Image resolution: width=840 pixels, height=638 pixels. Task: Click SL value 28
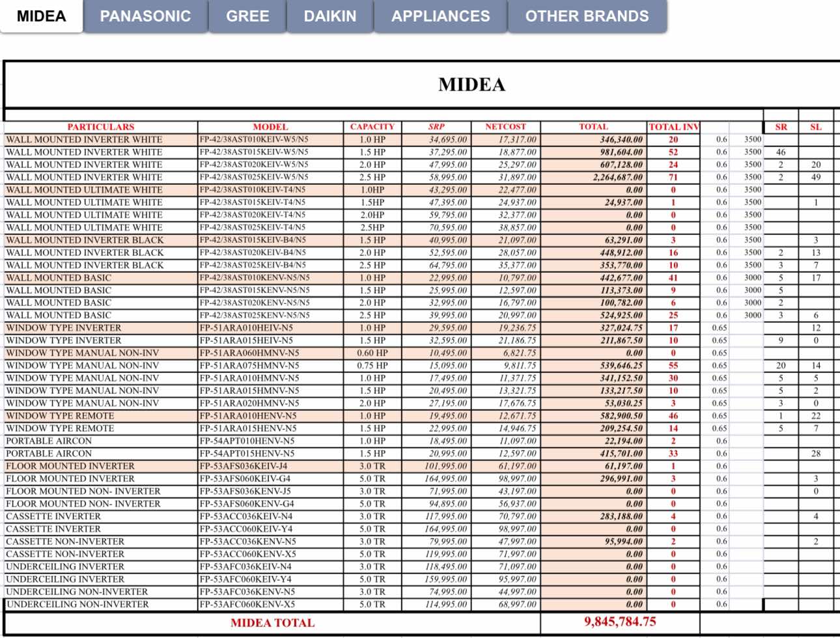pyautogui.click(x=816, y=453)
